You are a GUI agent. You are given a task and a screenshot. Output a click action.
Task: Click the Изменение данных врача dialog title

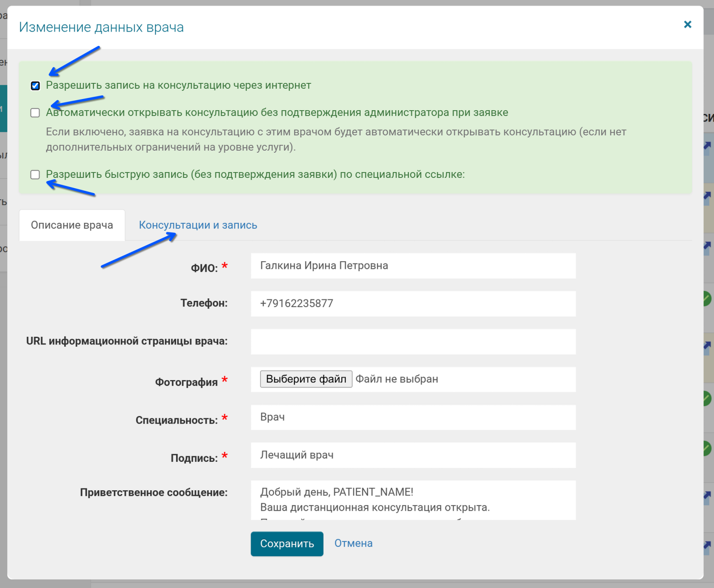coord(102,27)
